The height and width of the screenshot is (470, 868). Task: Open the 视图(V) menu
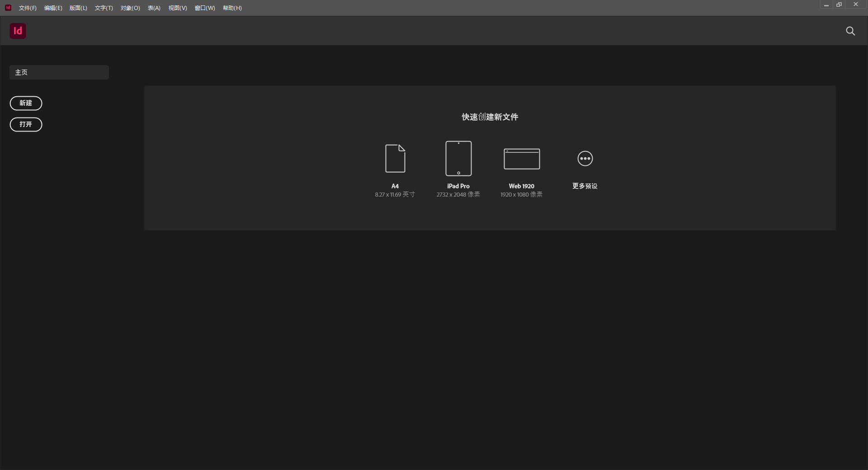tap(178, 8)
